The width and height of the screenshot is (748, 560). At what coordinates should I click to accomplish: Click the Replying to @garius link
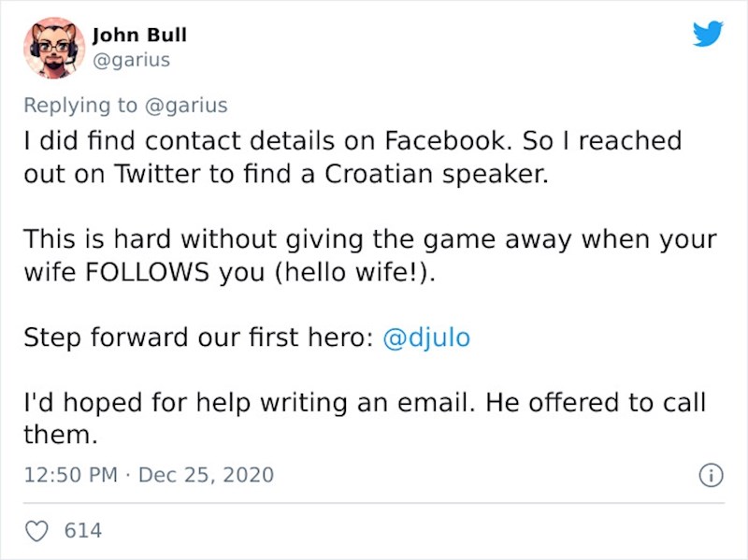pyautogui.click(x=122, y=105)
